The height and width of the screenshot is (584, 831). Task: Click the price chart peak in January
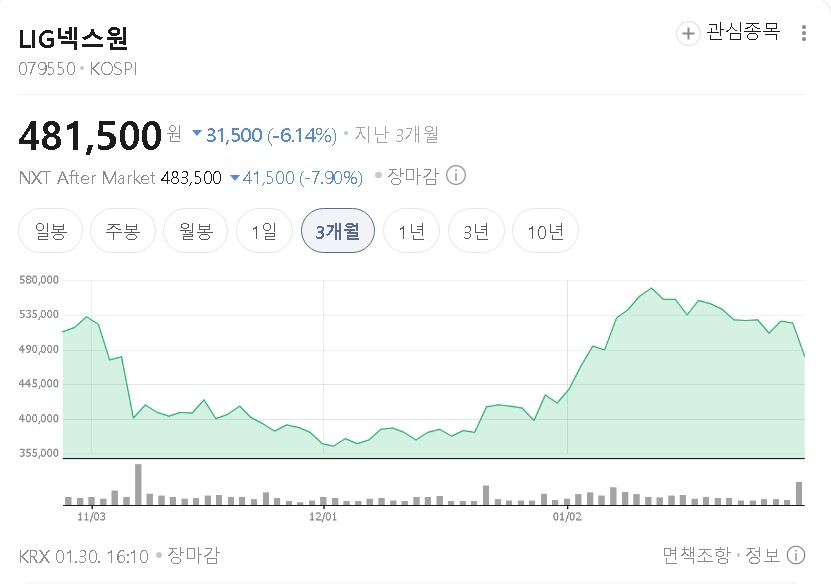(x=652, y=289)
